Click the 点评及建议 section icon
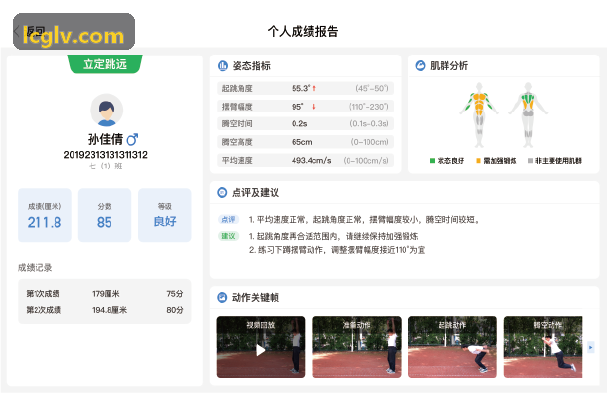 coord(222,192)
